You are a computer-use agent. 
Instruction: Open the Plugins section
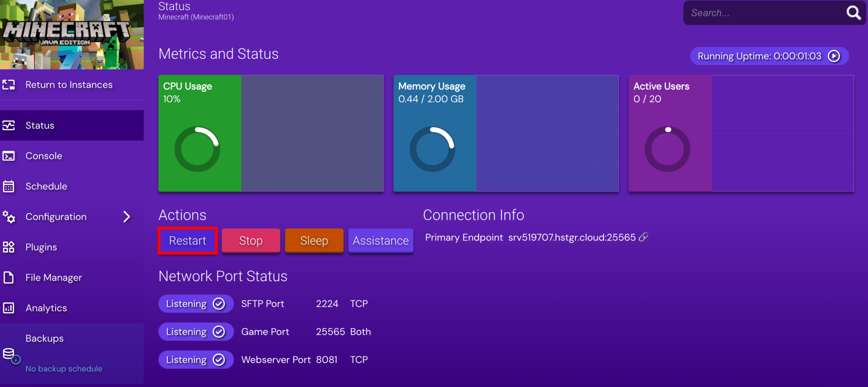[41, 247]
